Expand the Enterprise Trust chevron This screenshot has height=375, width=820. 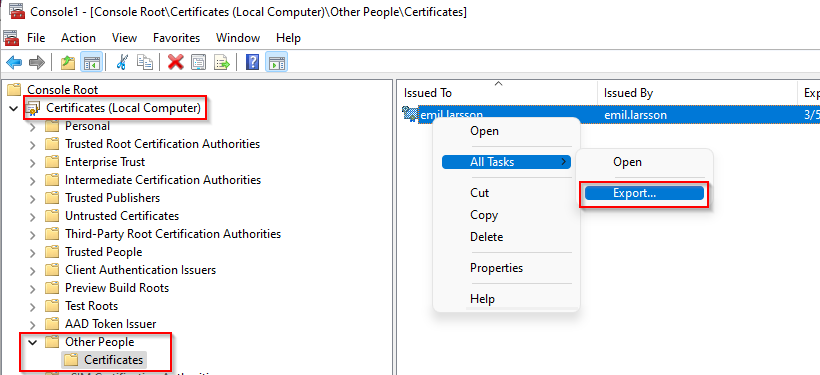[32, 163]
